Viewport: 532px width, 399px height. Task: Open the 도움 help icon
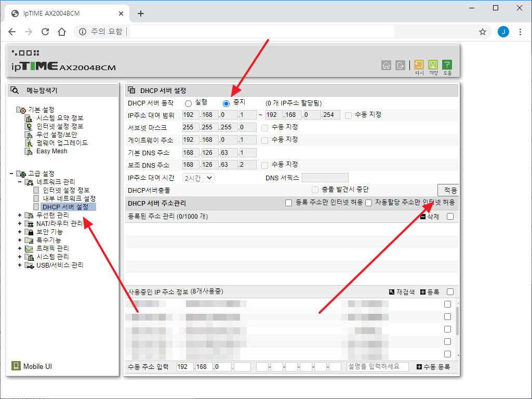[447, 65]
